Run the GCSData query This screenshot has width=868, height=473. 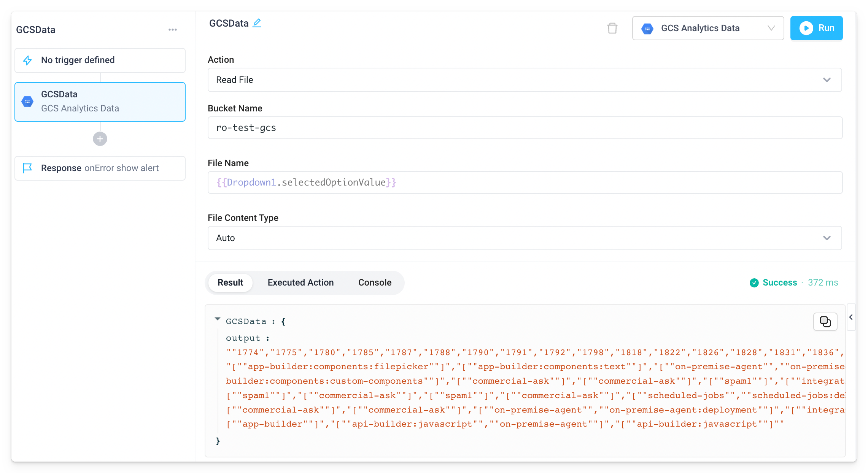816,28
